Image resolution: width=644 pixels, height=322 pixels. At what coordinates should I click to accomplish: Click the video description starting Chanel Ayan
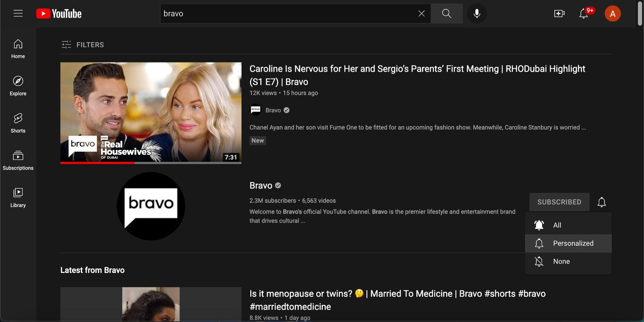(x=417, y=127)
